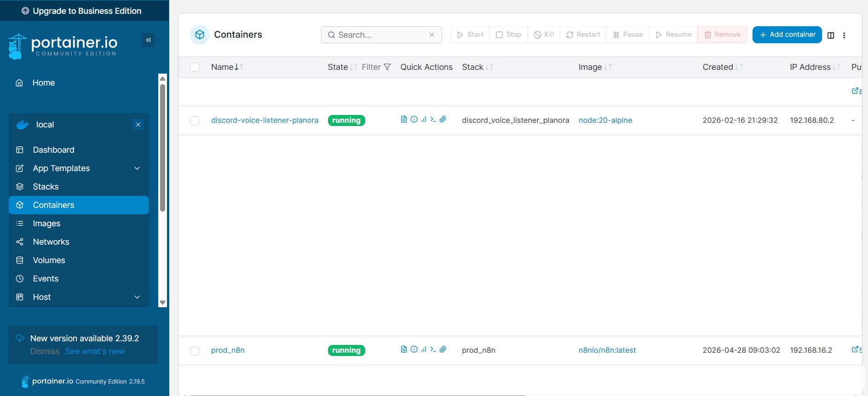868x396 pixels.
Task: Collapse the sidebar with the double-chevron button
Action: pos(149,40)
